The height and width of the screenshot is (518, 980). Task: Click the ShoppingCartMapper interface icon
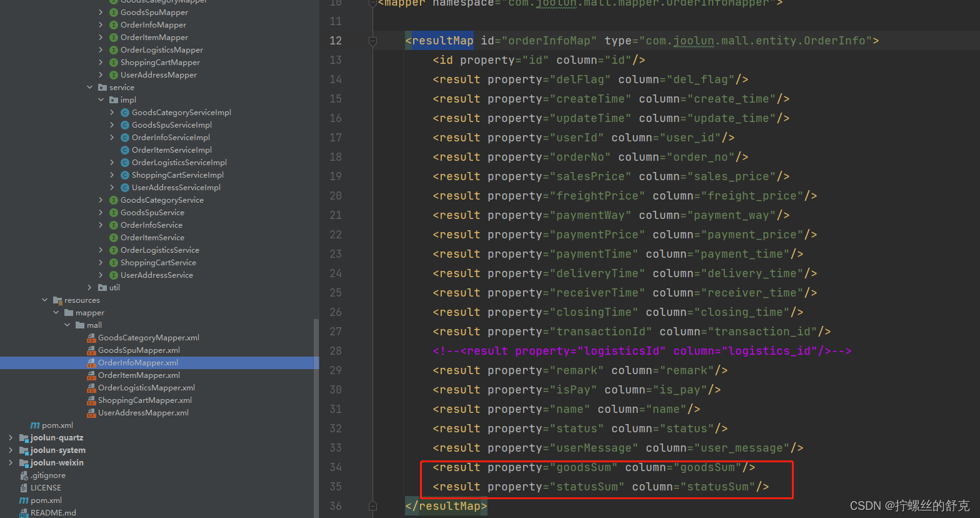114,63
